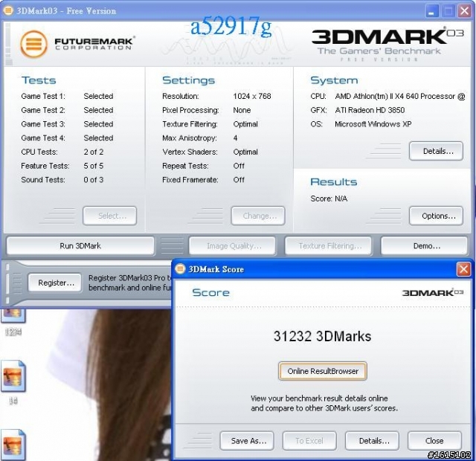
Task: Click the Score: N/A result text
Action: pyautogui.click(x=329, y=199)
